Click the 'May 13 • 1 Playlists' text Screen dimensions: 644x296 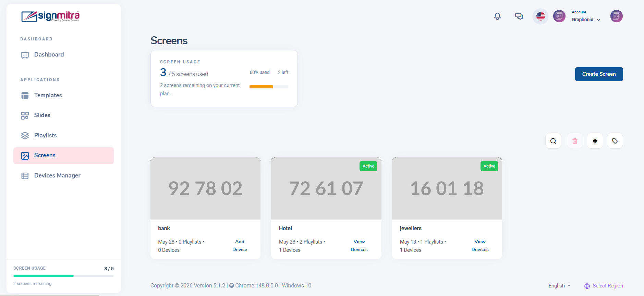422,242
